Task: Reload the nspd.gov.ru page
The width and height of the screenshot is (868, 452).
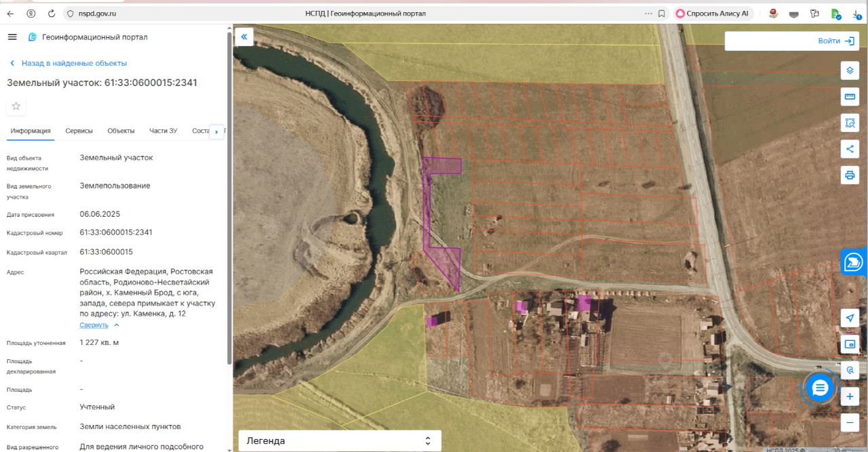Action: tap(52, 13)
